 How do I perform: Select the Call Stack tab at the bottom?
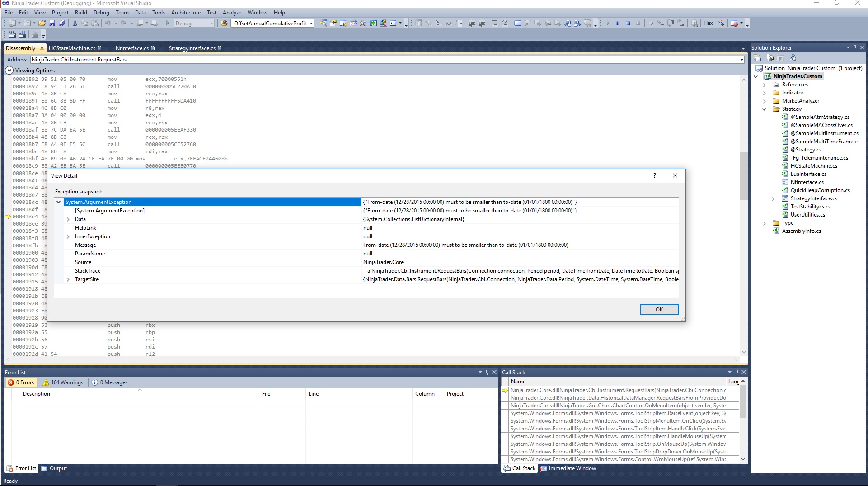519,468
